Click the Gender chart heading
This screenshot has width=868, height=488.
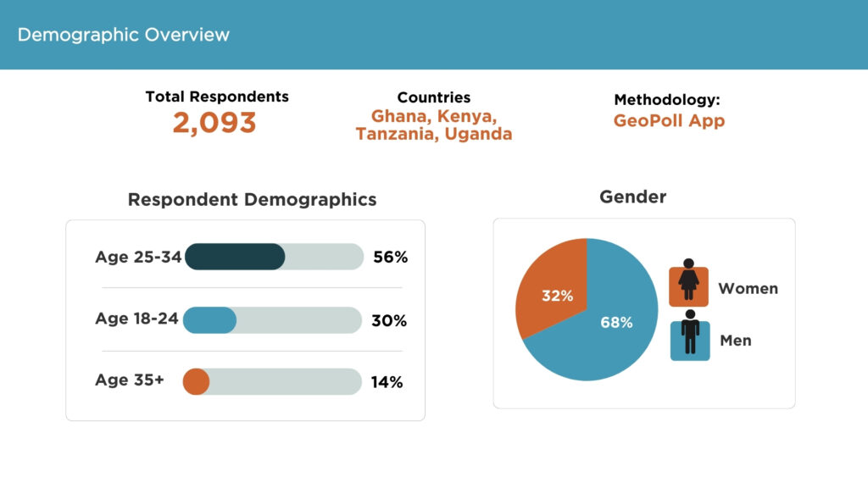(x=632, y=197)
